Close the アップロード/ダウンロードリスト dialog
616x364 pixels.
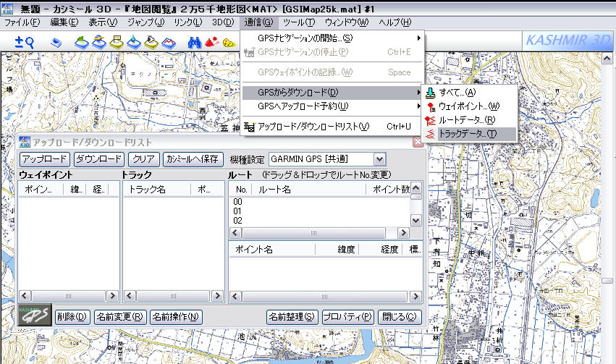(x=418, y=142)
